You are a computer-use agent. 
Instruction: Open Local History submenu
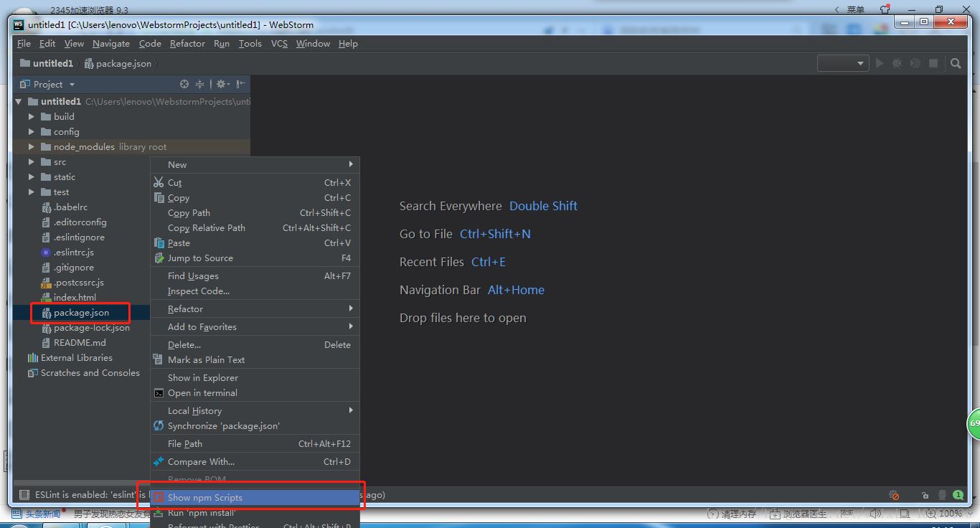click(255, 411)
